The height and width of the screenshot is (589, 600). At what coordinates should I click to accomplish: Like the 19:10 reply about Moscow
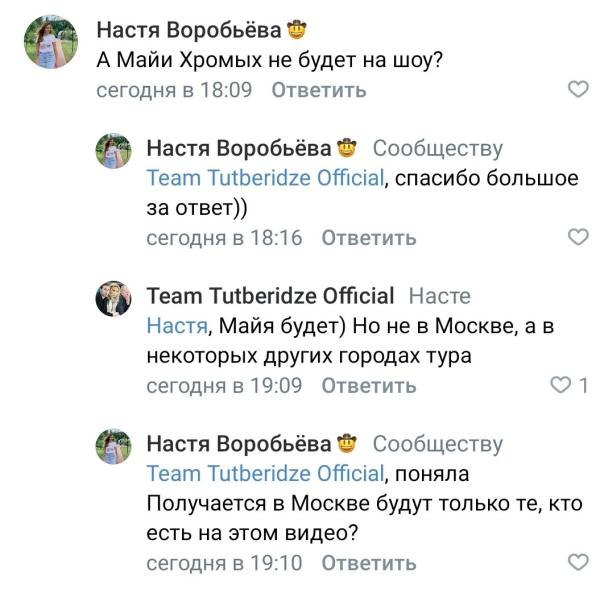(578, 563)
